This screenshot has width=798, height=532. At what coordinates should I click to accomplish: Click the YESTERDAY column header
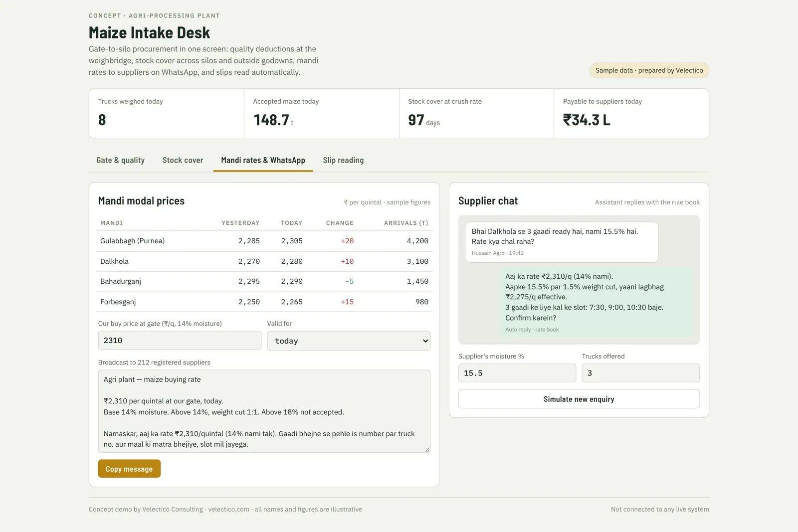pos(240,223)
